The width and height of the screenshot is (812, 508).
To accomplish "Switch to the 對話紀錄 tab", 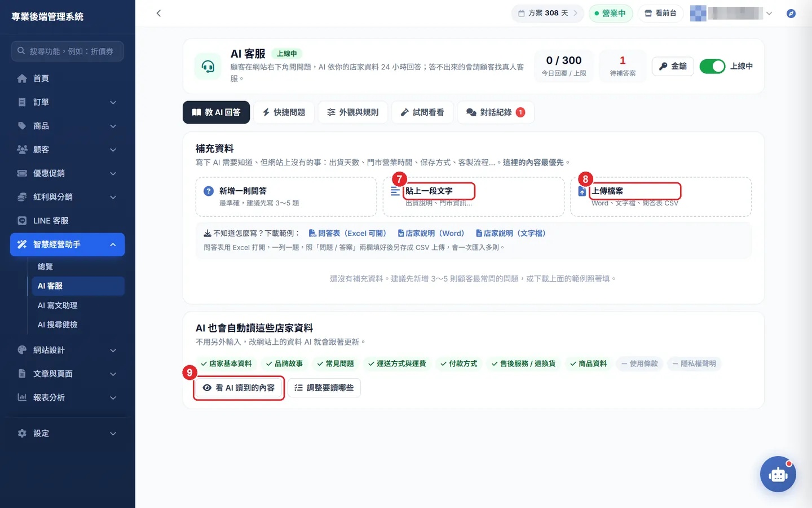I will 496,112.
